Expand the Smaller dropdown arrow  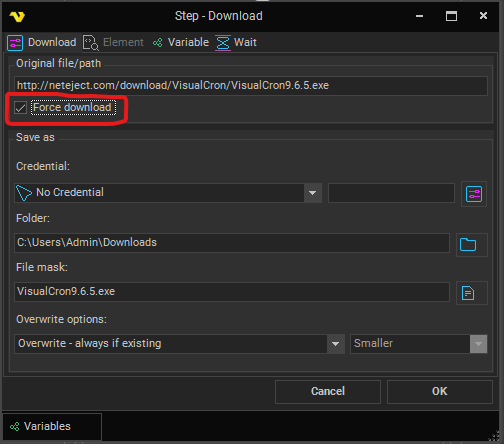point(479,344)
